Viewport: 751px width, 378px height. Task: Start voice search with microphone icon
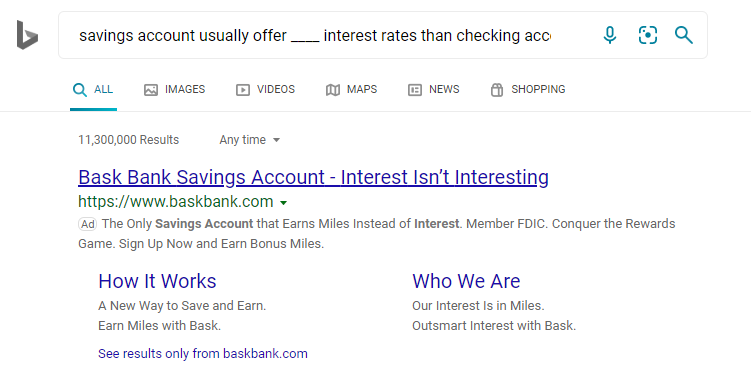pyautogui.click(x=610, y=35)
